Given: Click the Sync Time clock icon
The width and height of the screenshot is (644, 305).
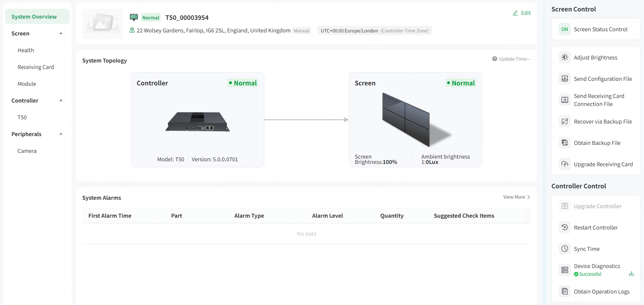Looking at the screenshot, I should point(565,249).
